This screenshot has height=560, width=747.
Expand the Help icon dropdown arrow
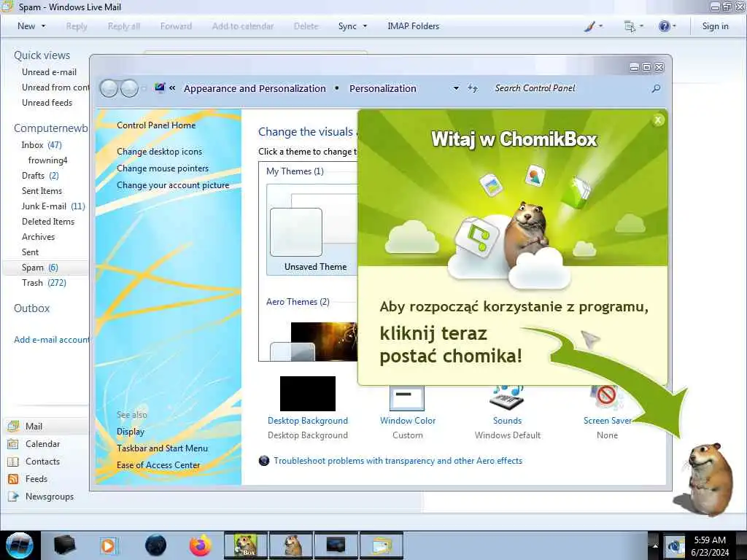(x=673, y=26)
